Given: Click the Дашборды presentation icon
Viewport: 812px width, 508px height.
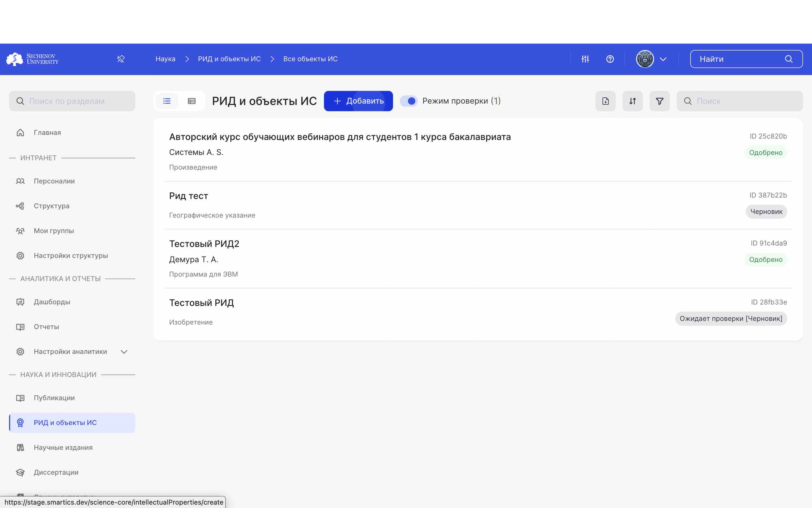Looking at the screenshot, I should click(x=20, y=302).
